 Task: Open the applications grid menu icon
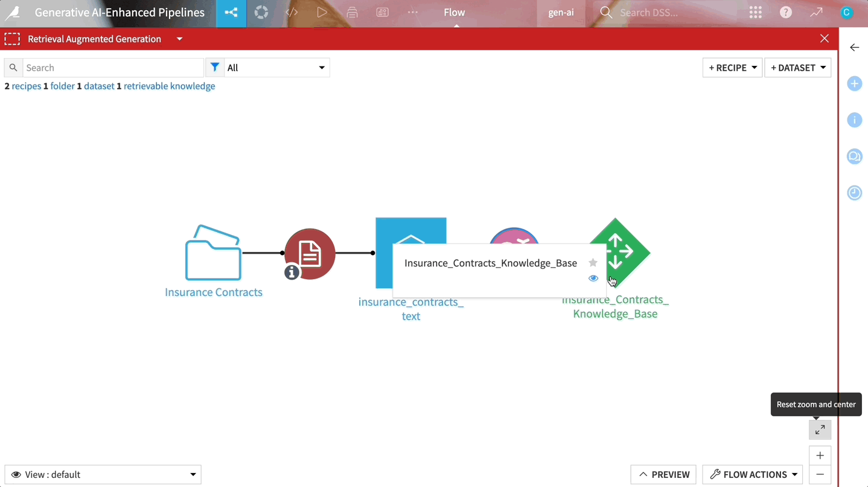pos(755,12)
